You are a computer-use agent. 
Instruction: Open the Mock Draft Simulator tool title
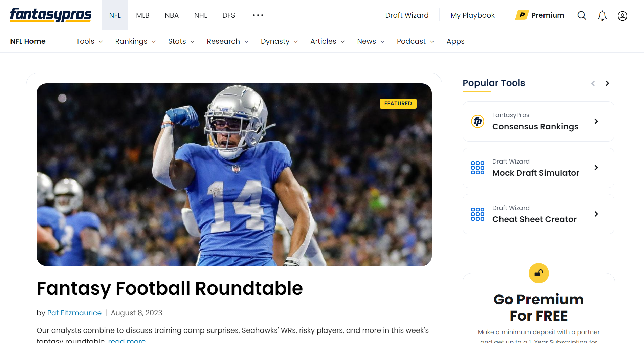[x=536, y=173]
